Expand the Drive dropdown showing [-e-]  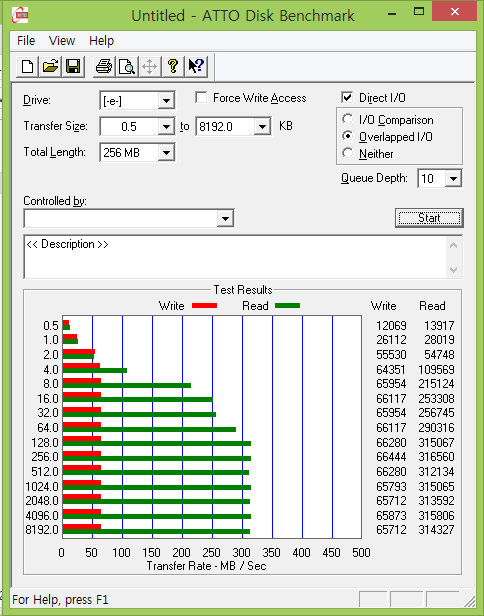(x=166, y=101)
